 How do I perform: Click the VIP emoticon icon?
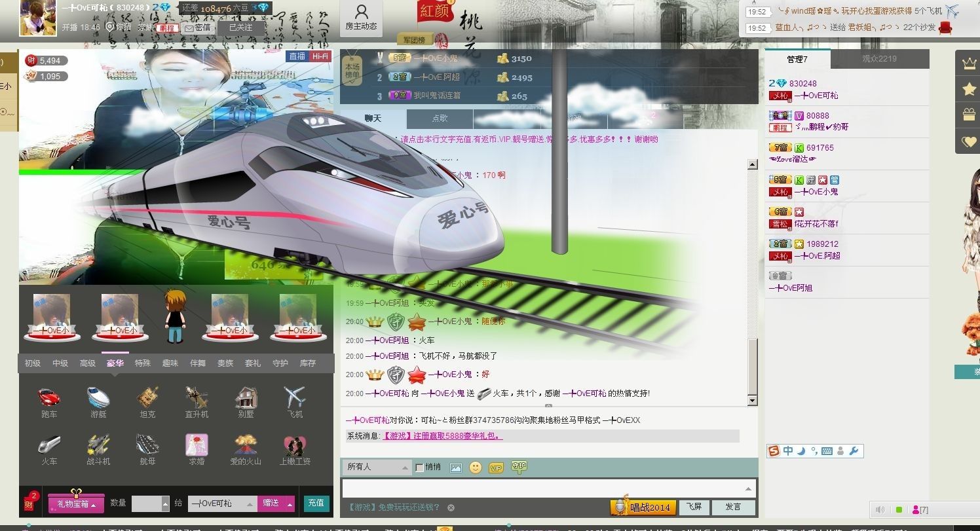[496, 467]
